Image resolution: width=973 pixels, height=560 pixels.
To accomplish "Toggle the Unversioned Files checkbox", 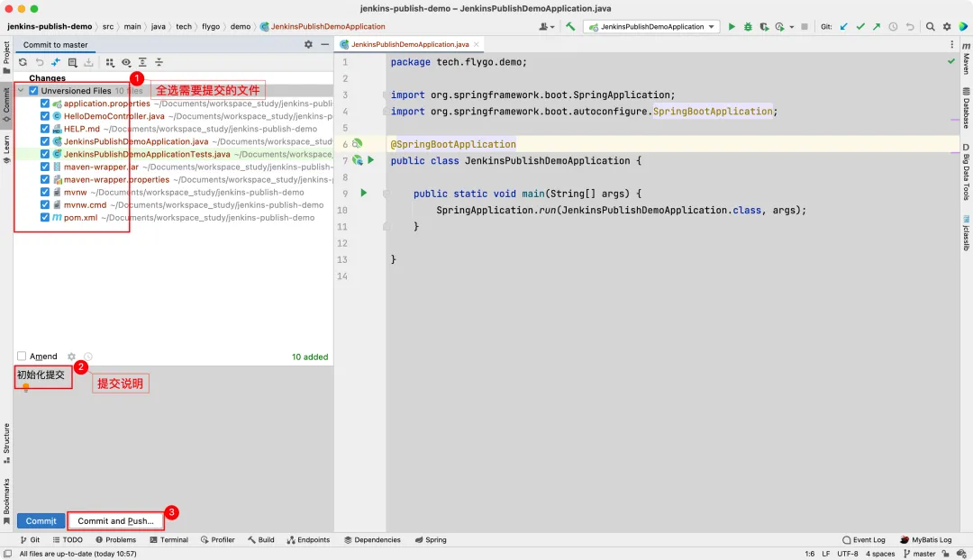I will pyautogui.click(x=33, y=91).
